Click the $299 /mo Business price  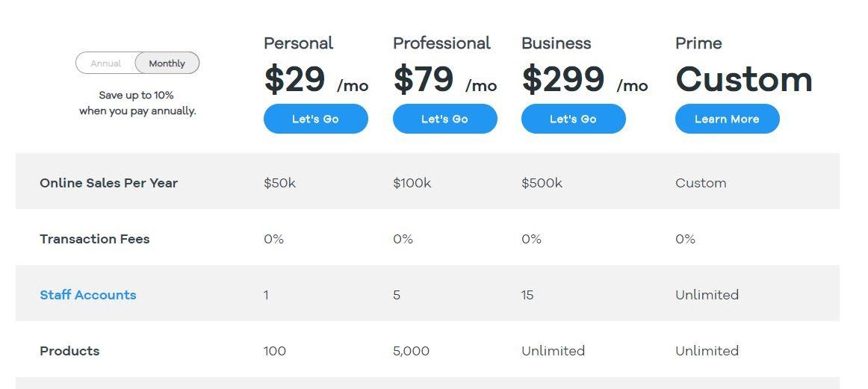click(585, 80)
